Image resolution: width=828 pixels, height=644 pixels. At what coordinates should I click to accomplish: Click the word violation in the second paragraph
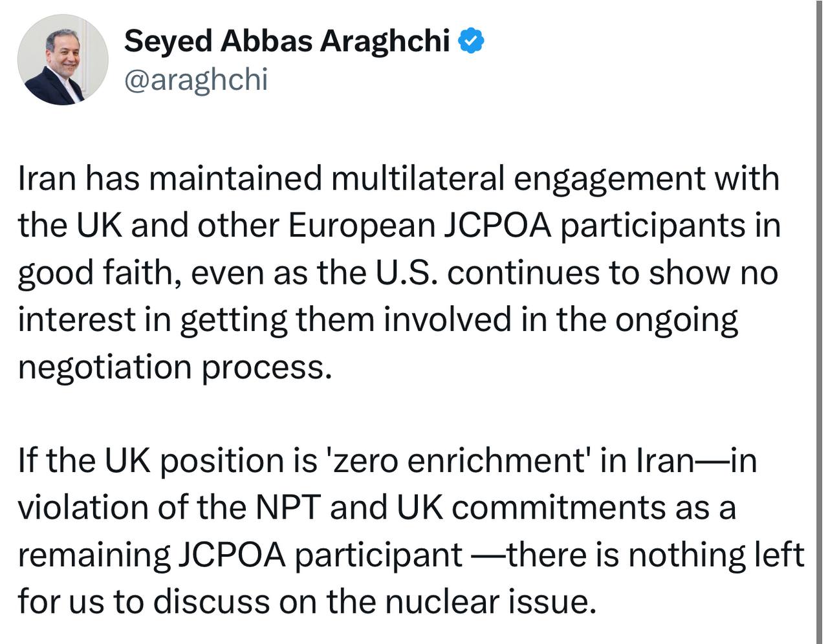(x=83, y=508)
